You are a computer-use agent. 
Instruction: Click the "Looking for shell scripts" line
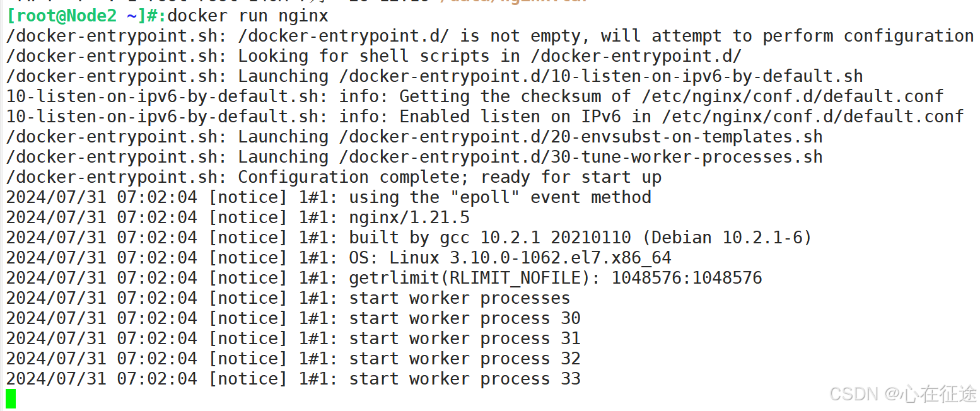(374, 56)
